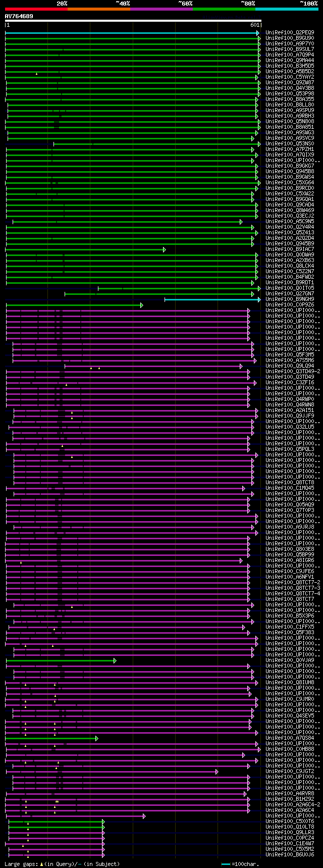Click the purple ~60% identity legend segment
The image size is (323, 868).
[161, 9]
